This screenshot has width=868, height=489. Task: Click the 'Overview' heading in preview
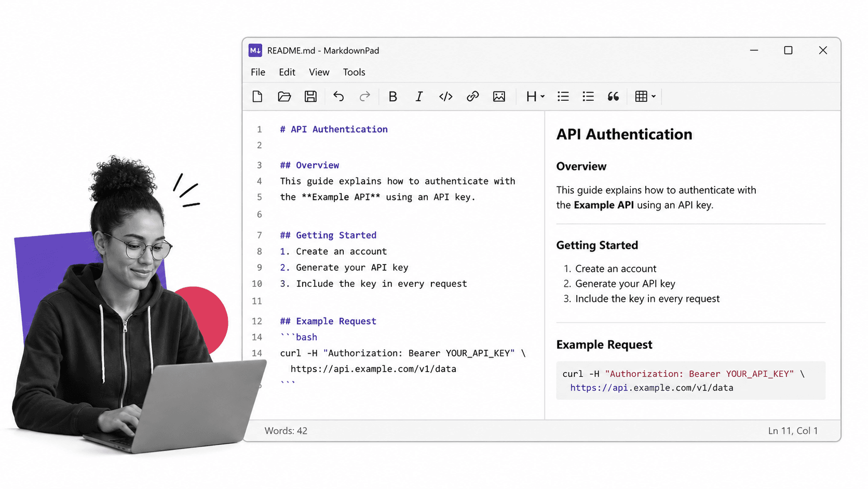tap(581, 167)
